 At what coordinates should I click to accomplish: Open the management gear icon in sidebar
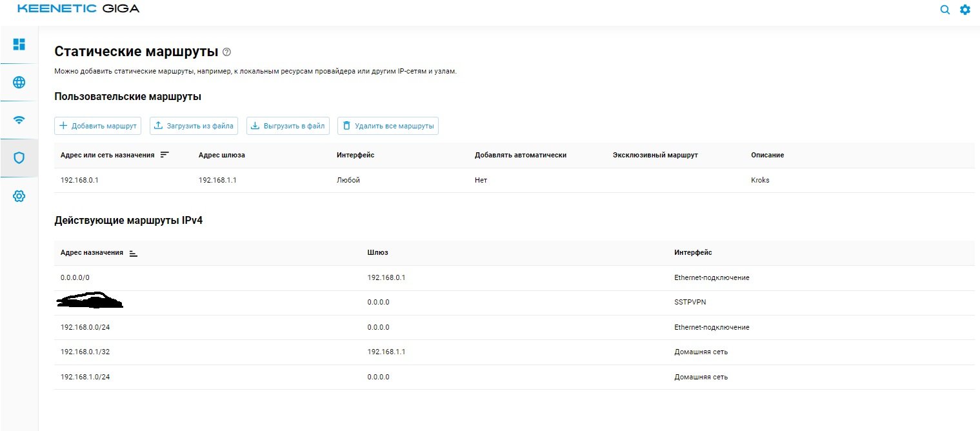pyautogui.click(x=19, y=196)
